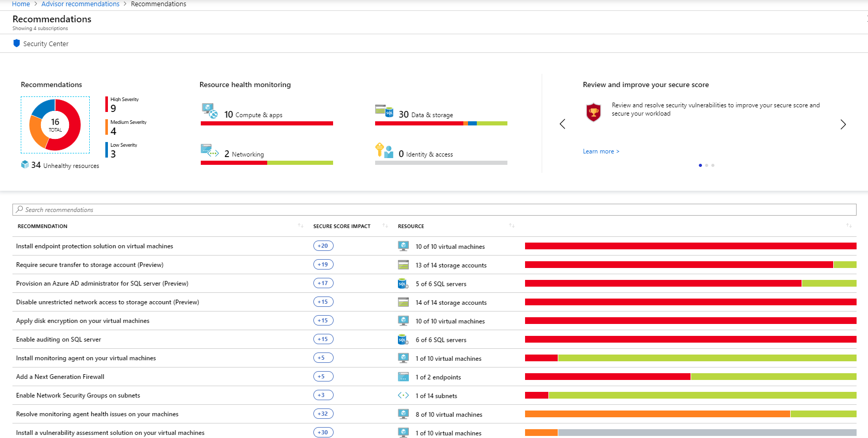This screenshot has height=438, width=868.
Task: Sort by the Resource column arrows
Action: [512, 225]
